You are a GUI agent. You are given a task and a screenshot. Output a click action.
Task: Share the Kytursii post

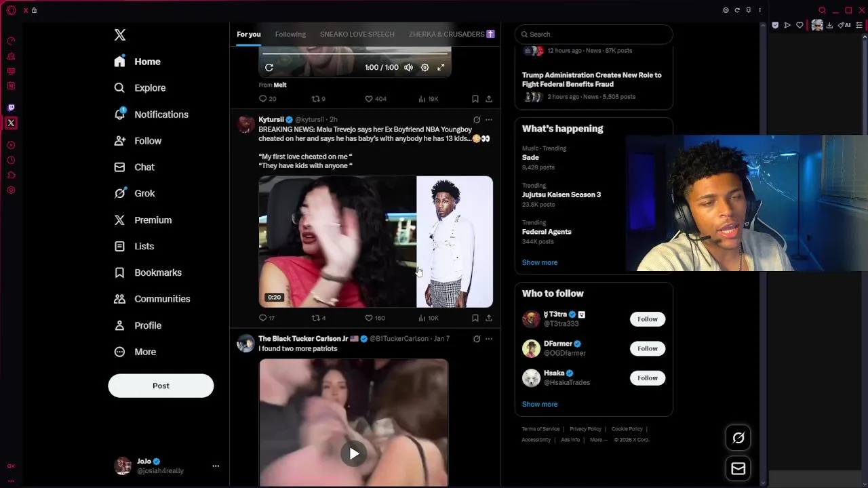(x=489, y=318)
